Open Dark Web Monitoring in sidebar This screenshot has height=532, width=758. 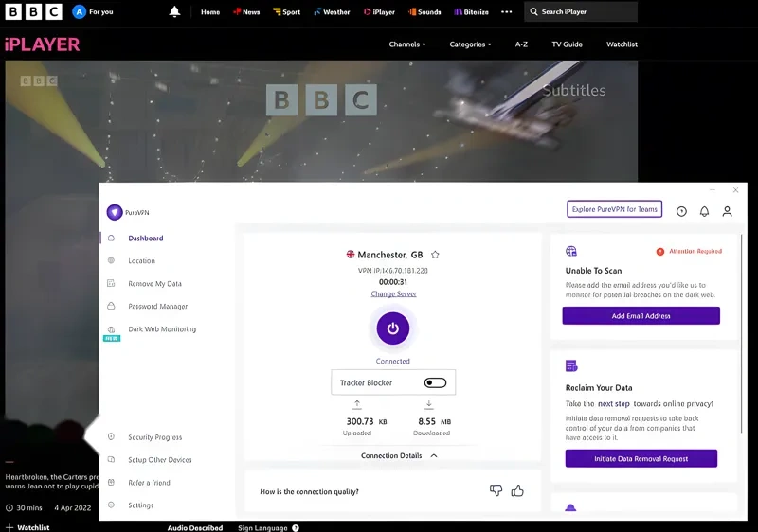coord(162,329)
